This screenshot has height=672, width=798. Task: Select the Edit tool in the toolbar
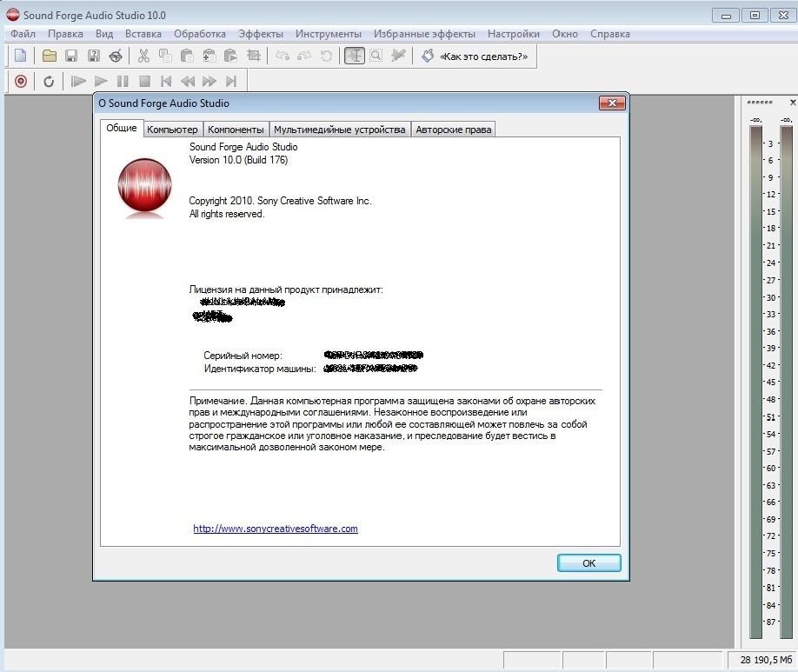click(x=355, y=56)
